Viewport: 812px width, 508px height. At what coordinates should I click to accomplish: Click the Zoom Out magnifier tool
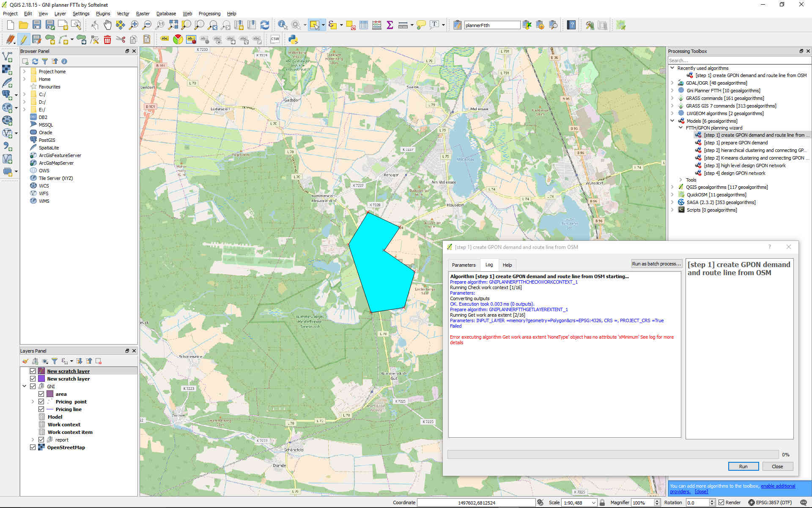tap(147, 25)
